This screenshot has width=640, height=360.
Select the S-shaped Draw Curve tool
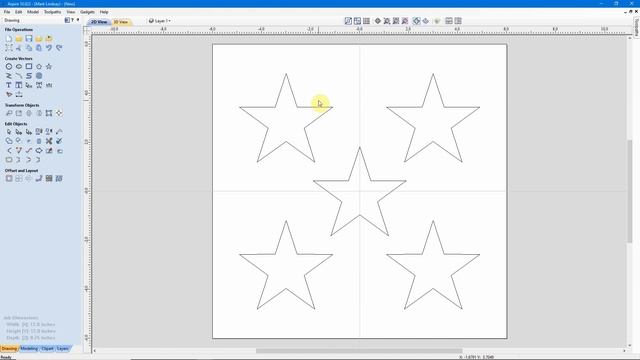[29, 76]
